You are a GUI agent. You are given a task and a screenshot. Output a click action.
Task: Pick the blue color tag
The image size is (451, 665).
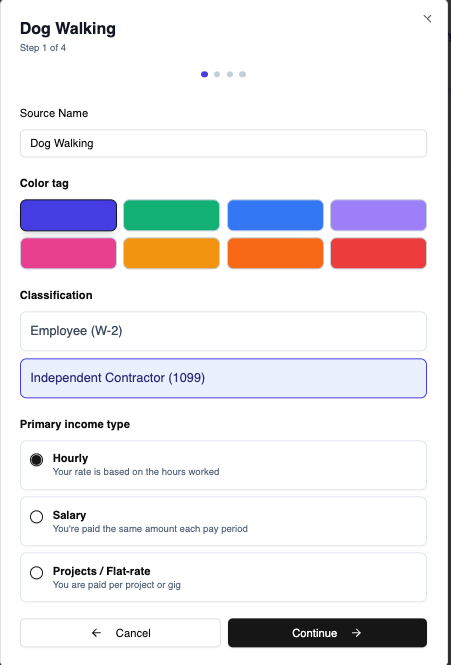click(x=275, y=215)
